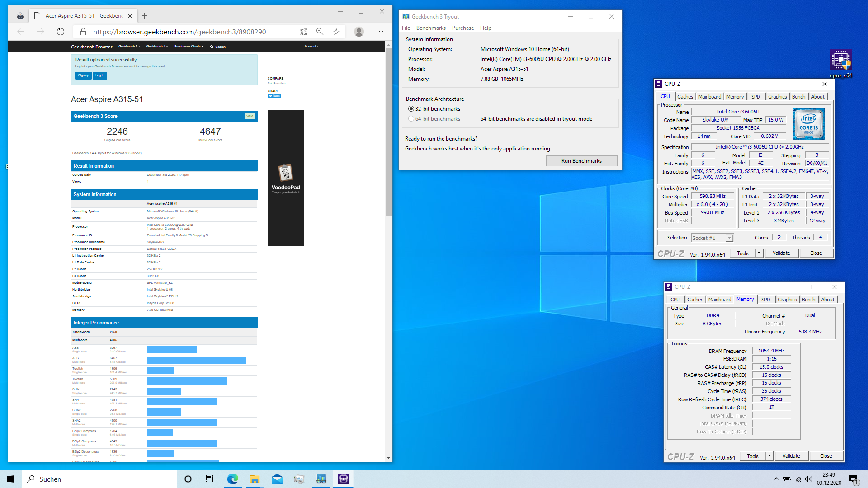Click the browser page vertical scrollbar thumb
Viewport: 868px width, 488px height.
click(x=388, y=132)
